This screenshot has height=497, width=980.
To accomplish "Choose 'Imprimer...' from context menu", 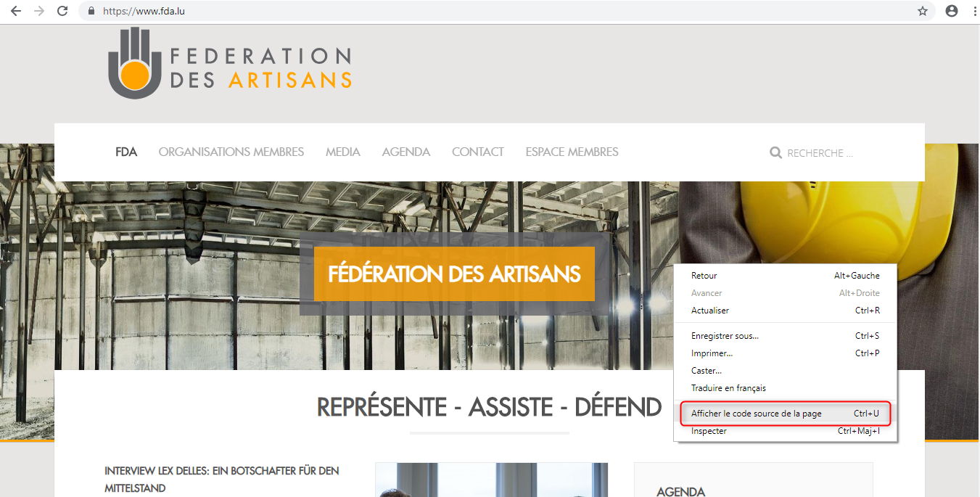I will coord(712,353).
